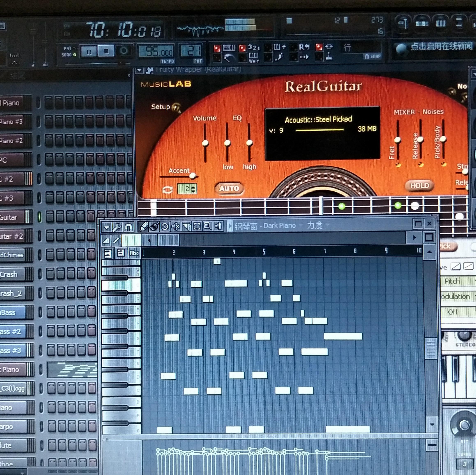Screen dimensions: 476x475
Task: Select the Slice tool in piano roll
Action: (187, 226)
